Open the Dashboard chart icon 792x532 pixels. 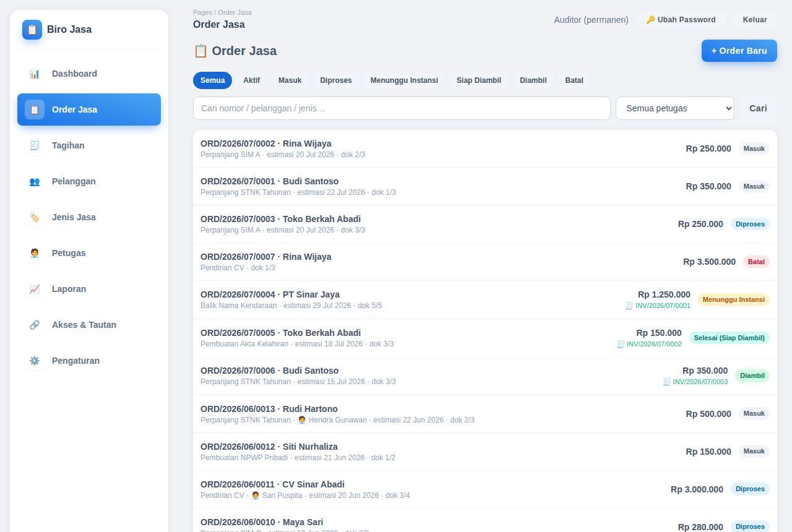pos(35,74)
